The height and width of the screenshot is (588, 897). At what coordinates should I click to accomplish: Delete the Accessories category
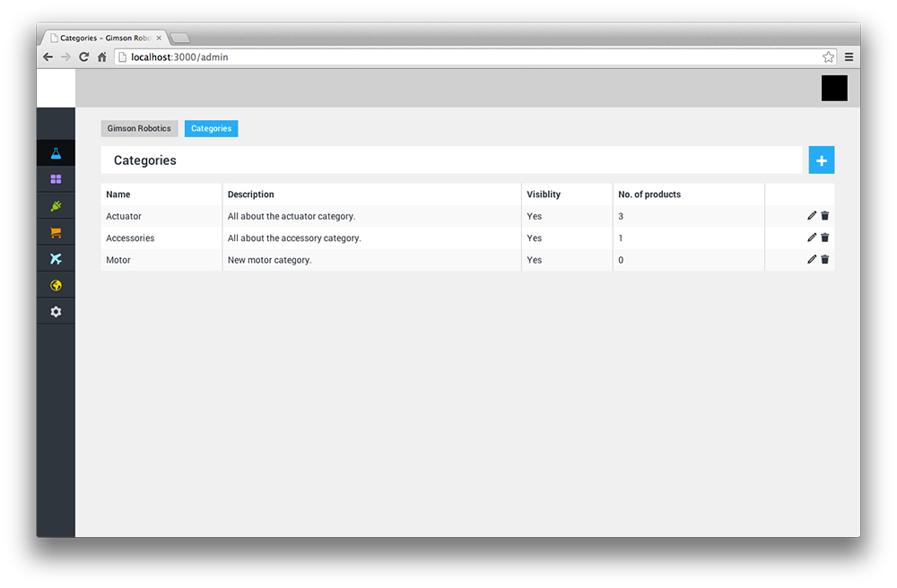825,238
